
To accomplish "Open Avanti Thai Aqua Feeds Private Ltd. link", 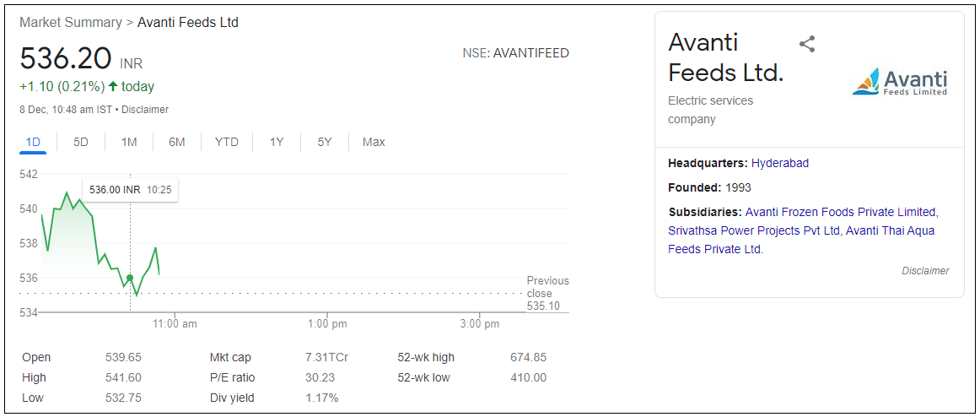I will tap(890, 230).
